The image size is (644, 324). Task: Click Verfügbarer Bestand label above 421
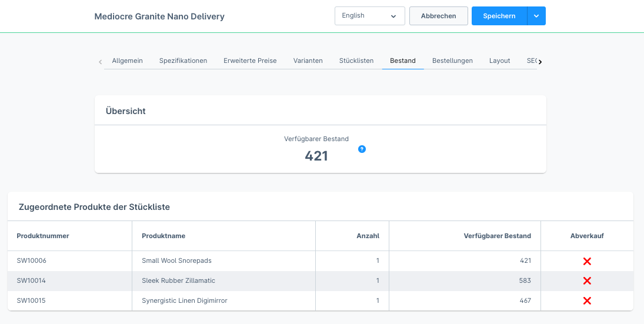point(316,139)
